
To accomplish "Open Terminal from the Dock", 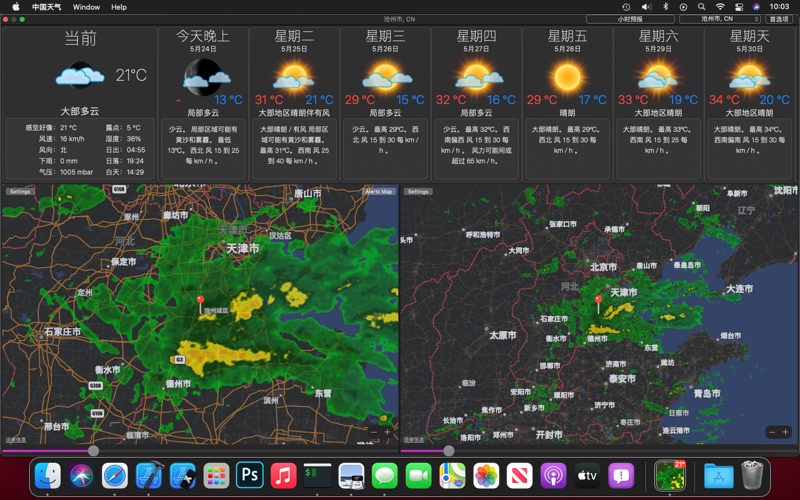I will 317,476.
